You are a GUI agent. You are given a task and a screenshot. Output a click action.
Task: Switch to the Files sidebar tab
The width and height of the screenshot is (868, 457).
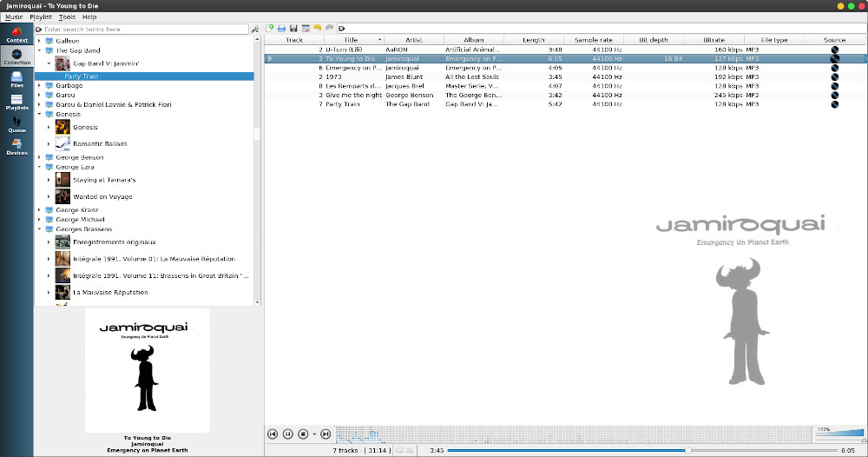click(16, 79)
